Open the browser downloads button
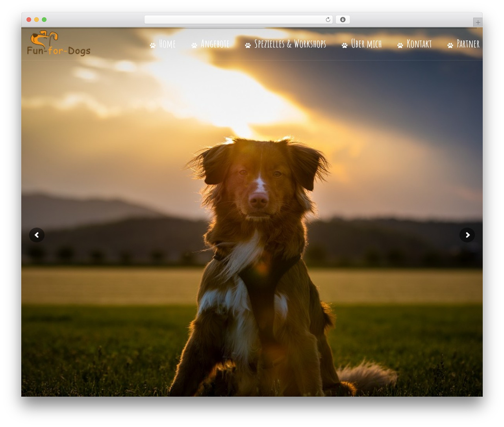 tap(343, 20)
